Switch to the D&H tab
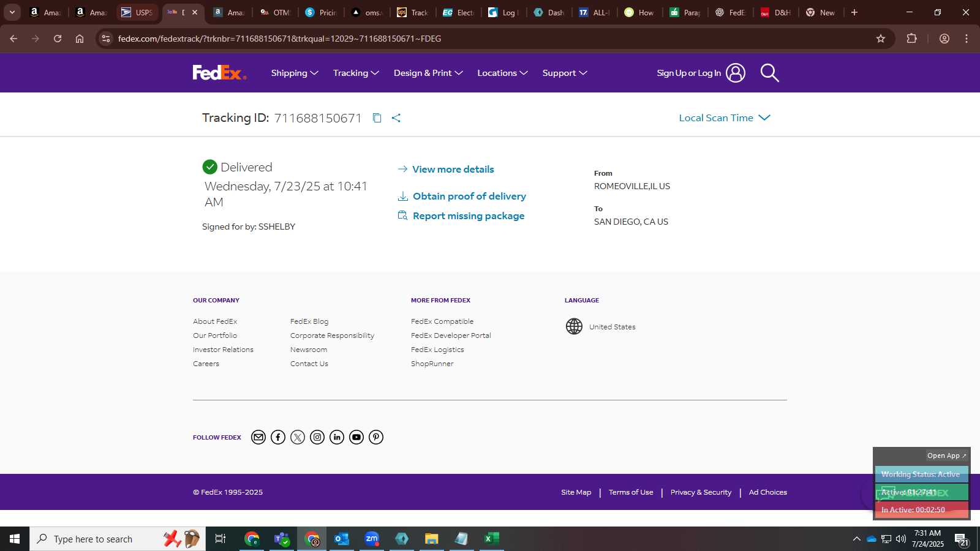Screen dimensions: 980x551 point(776,12)
